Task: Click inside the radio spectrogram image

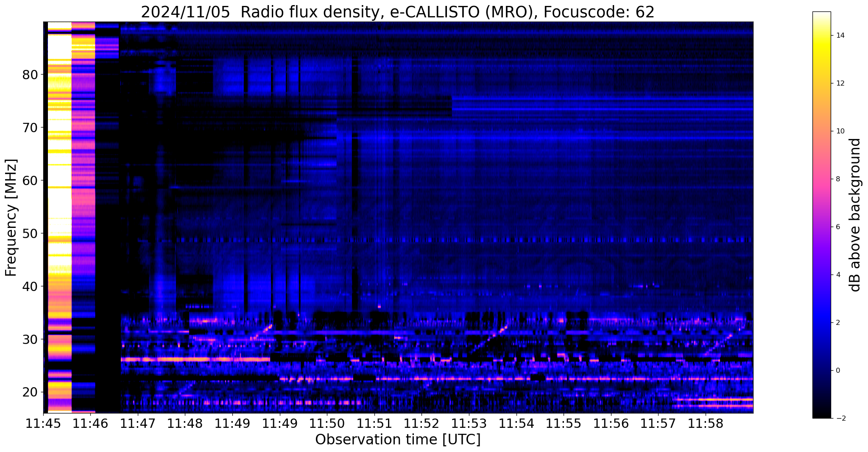Action: 398,217
